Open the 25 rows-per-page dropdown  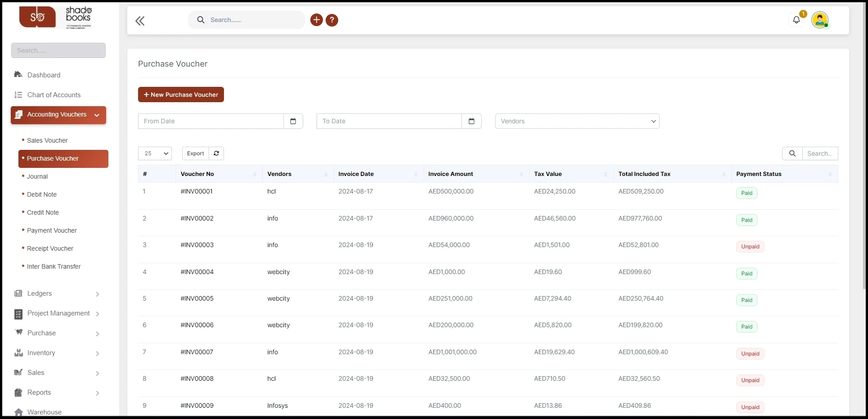pyautogui.click(x=155, y=153)
